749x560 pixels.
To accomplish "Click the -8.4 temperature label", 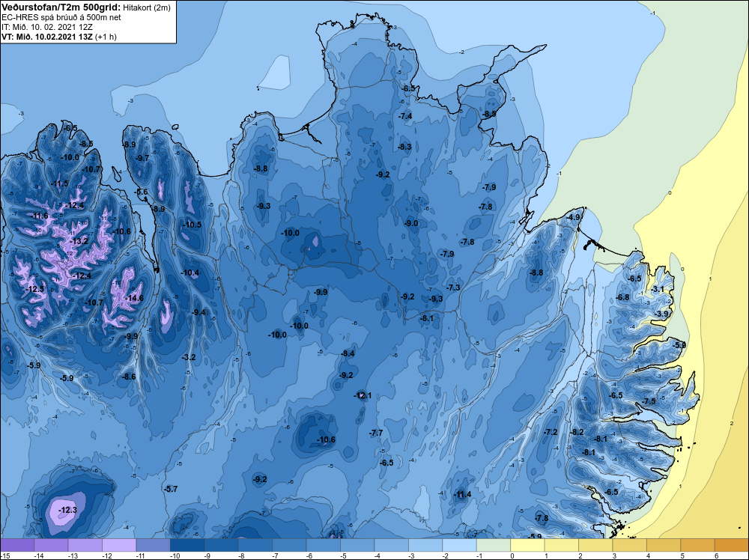I will 348,353.
